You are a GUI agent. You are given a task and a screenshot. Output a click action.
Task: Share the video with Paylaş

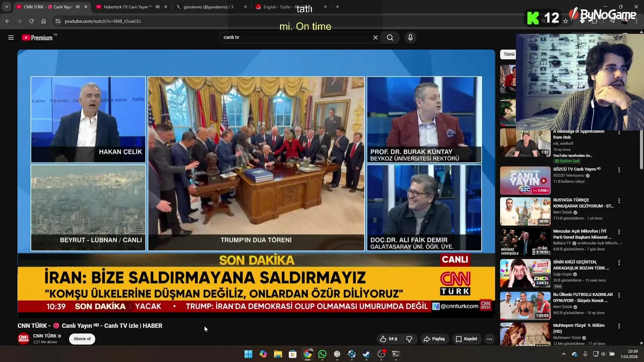click(434, 339)
